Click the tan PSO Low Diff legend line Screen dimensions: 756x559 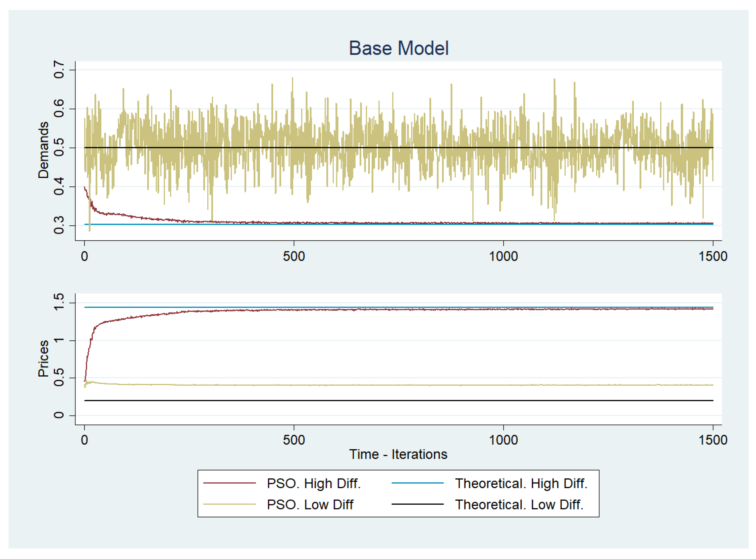point(230,504)
